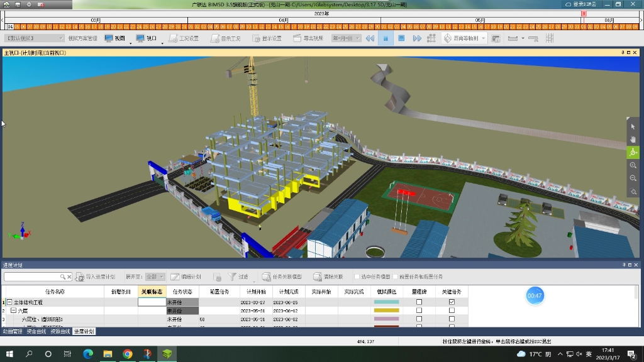Switch to 动画管理 tab

[13, 331]
